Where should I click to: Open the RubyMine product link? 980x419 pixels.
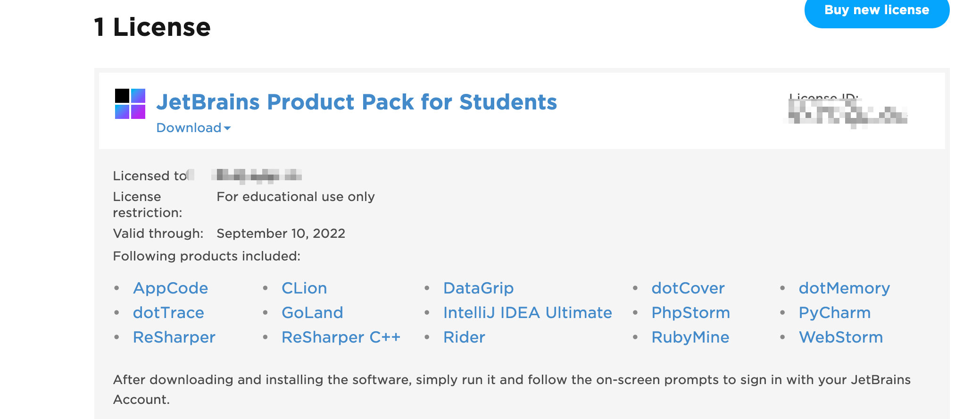coord(690,337)
